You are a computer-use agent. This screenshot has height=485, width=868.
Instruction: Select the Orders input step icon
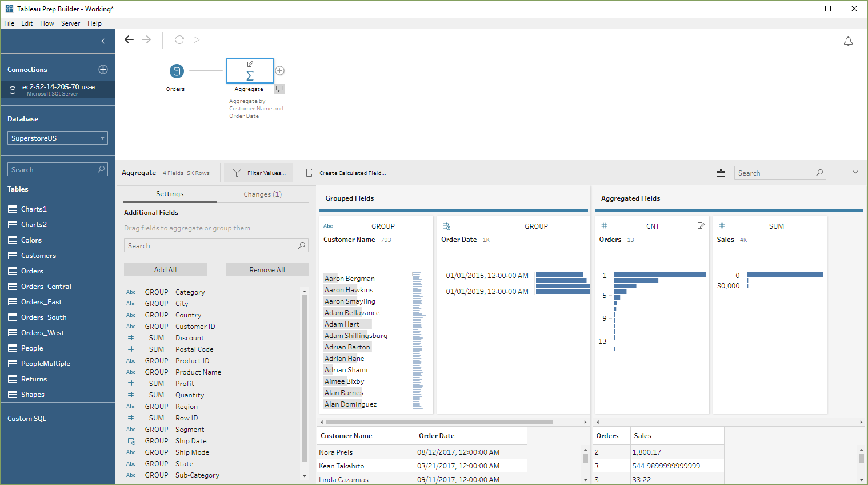(x=177, y=71)
